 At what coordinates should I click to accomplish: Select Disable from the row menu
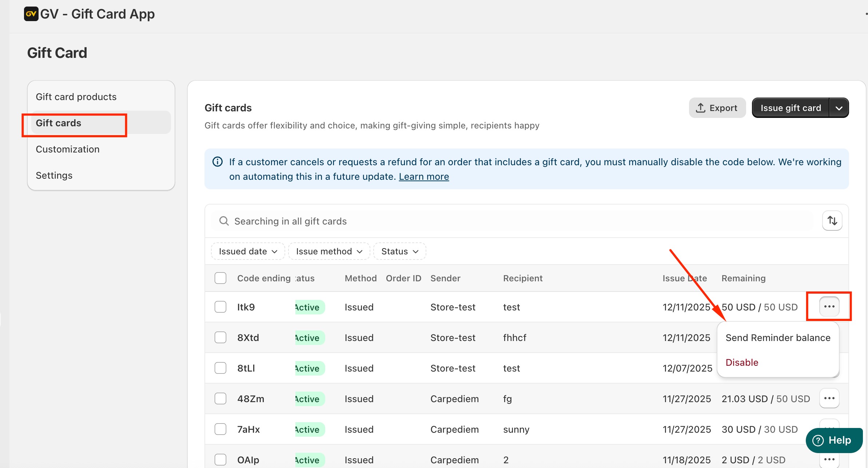tap(742, 362)
